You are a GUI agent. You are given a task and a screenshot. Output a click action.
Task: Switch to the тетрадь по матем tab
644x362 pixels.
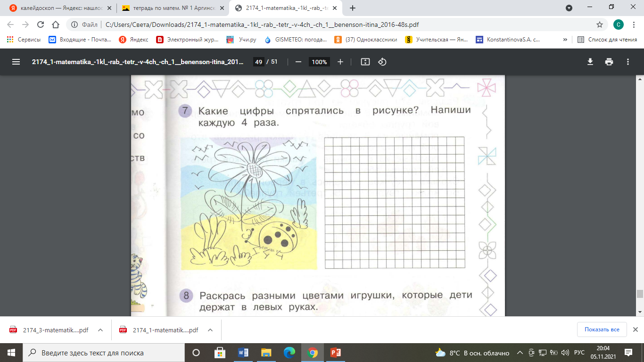pos(173,8)
